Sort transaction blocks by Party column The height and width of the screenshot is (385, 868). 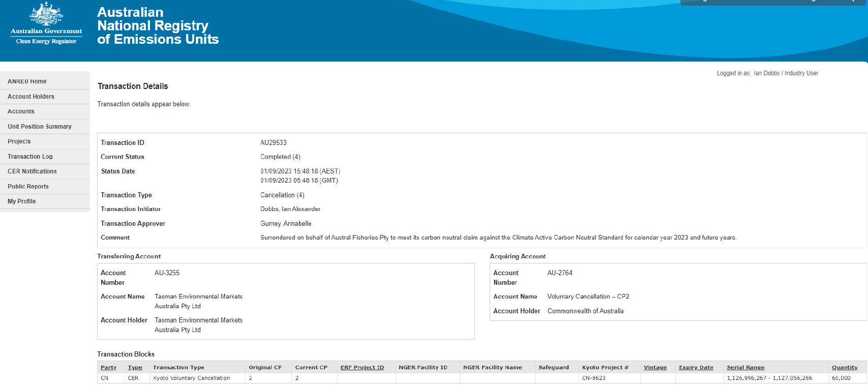point(108,367)
